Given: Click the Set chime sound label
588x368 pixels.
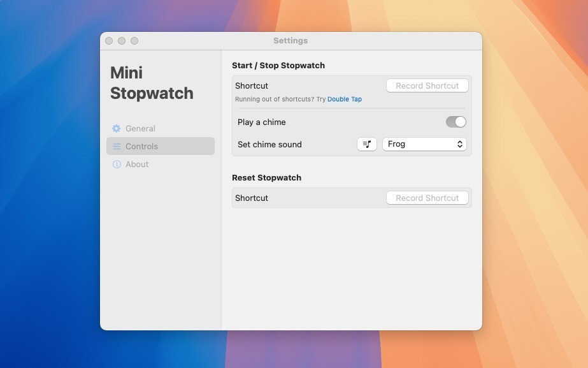Looking at the screenshot, I should (x=269, y=144).
